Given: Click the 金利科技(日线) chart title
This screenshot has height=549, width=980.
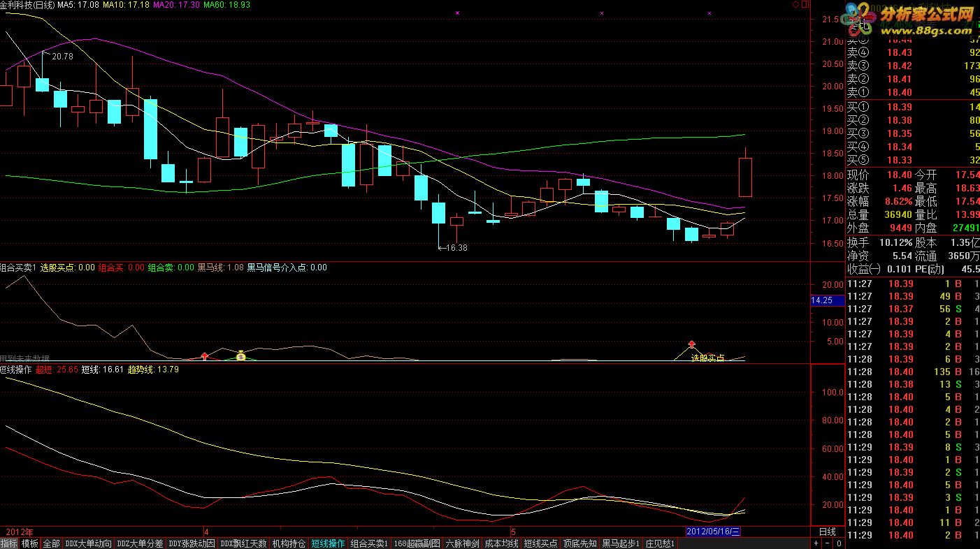Looking at the screenshot, I should pos(27,5).
